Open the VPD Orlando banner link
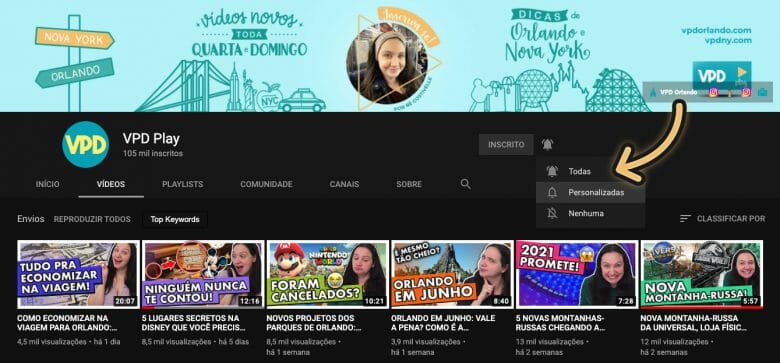Image resolution: width=780 pixels, height=363 pixels. point(678,92)
